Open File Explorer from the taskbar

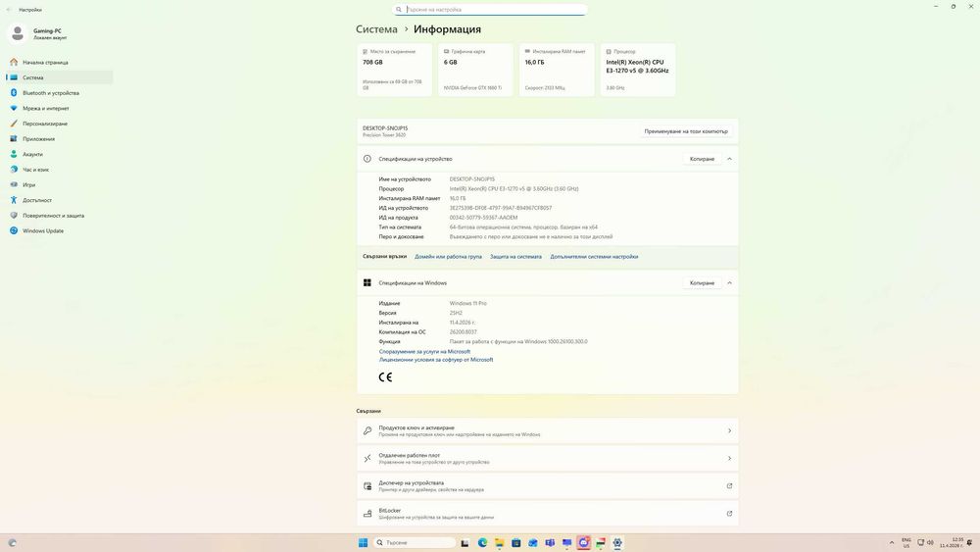(499, 542)
